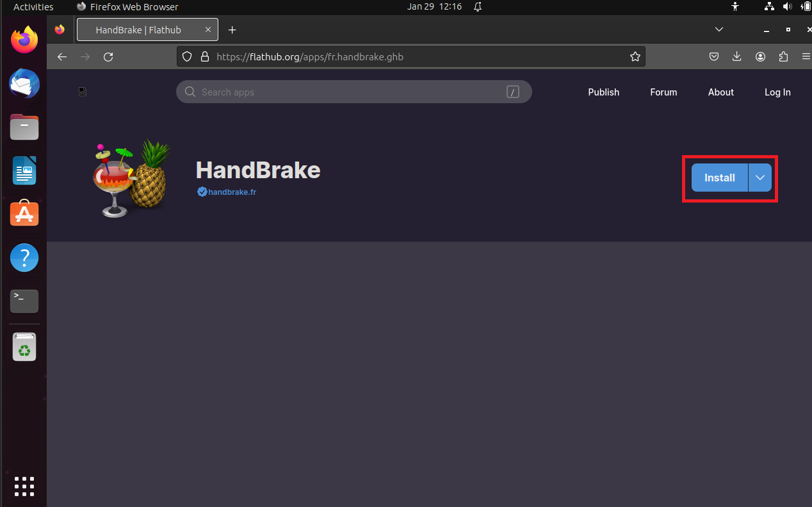
Task: Toggle the sound icon in the system tray
Action: click(788, 6)
